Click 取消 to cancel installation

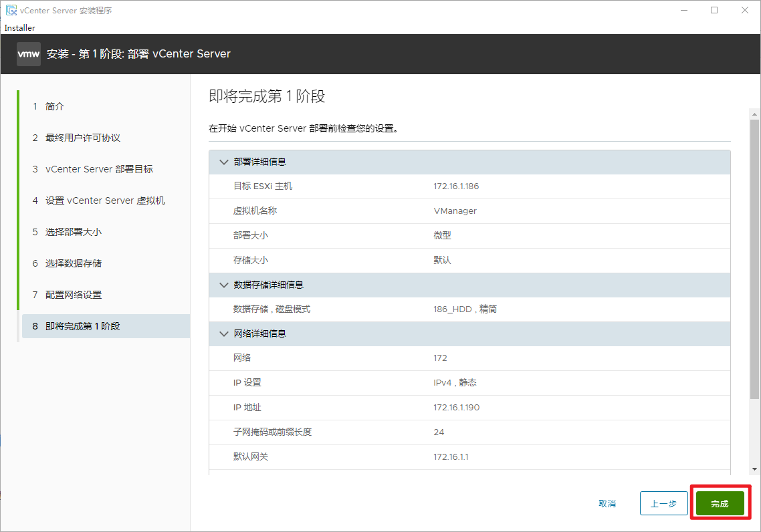(607, 503)
